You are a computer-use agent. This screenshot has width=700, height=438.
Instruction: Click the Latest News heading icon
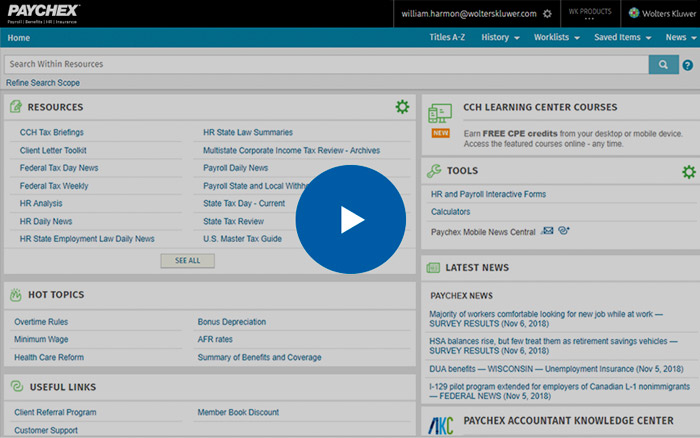433,267
